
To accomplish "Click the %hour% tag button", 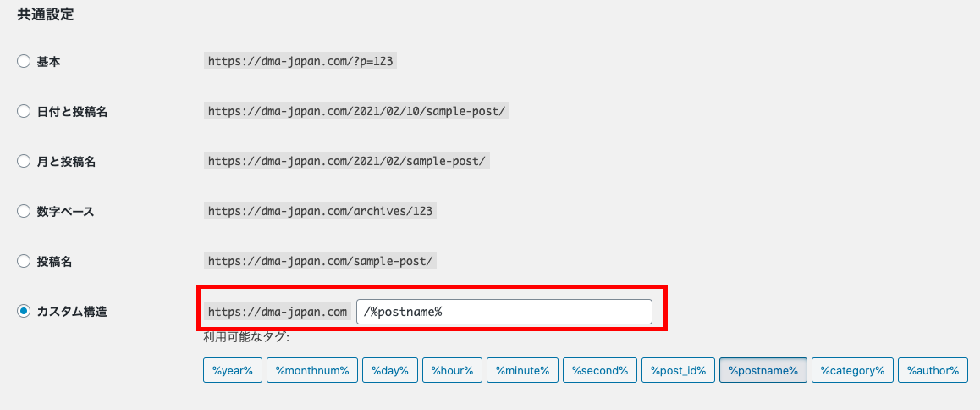I will point(452,370).
